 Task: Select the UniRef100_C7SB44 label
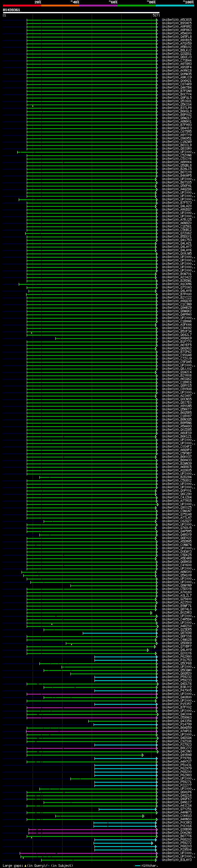(177, 61)
